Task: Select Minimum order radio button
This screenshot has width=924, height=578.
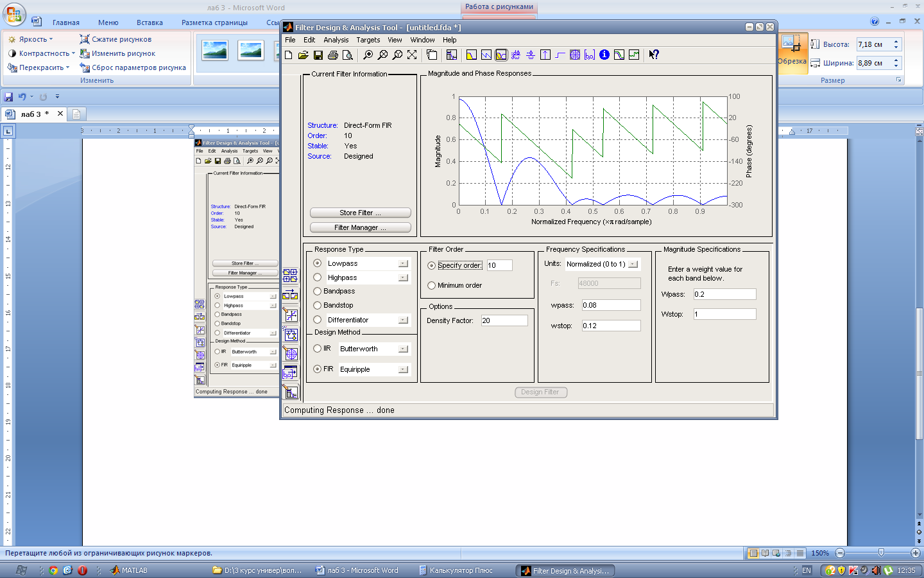Action: coord(432,285)
